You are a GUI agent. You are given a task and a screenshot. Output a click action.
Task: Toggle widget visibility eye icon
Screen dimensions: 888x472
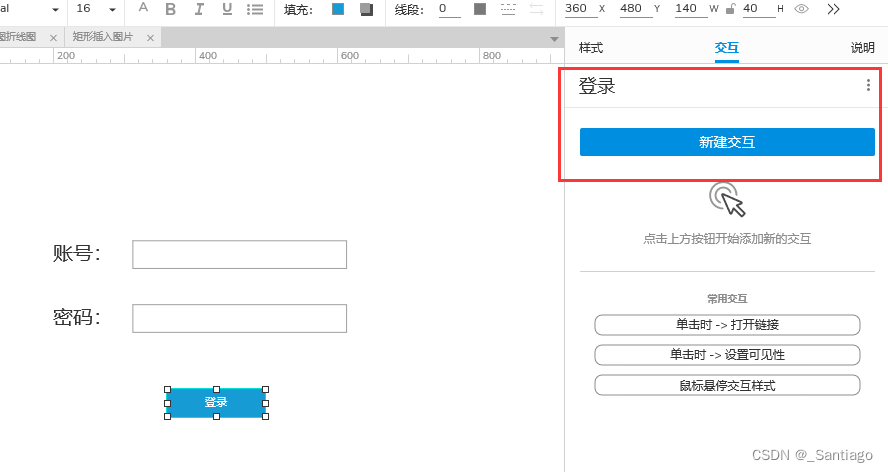(x=801, y=8)
